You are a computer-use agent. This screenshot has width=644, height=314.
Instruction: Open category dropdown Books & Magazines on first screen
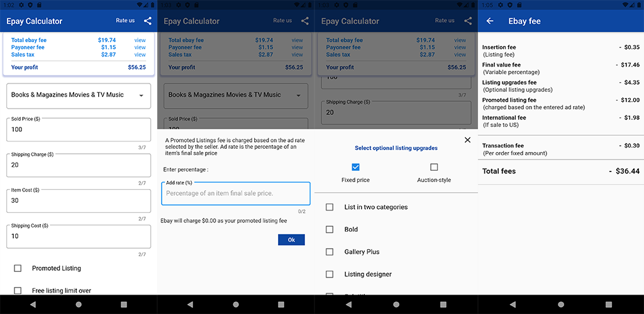click(79, 96)
